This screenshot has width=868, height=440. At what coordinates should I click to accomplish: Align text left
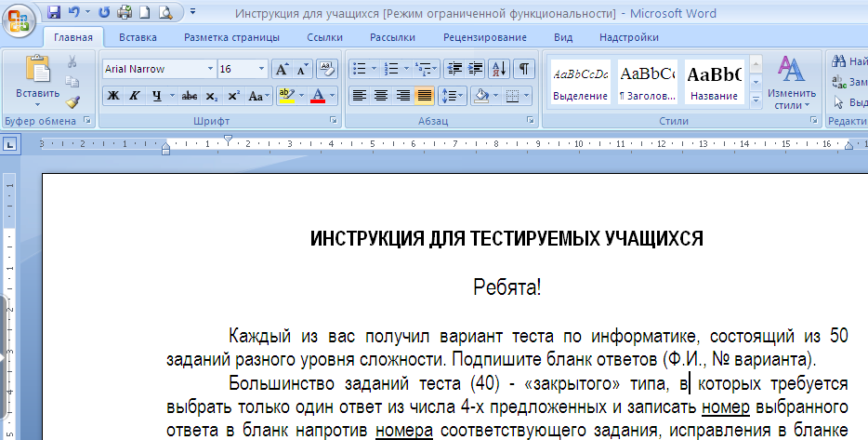(x=360, y=96)
